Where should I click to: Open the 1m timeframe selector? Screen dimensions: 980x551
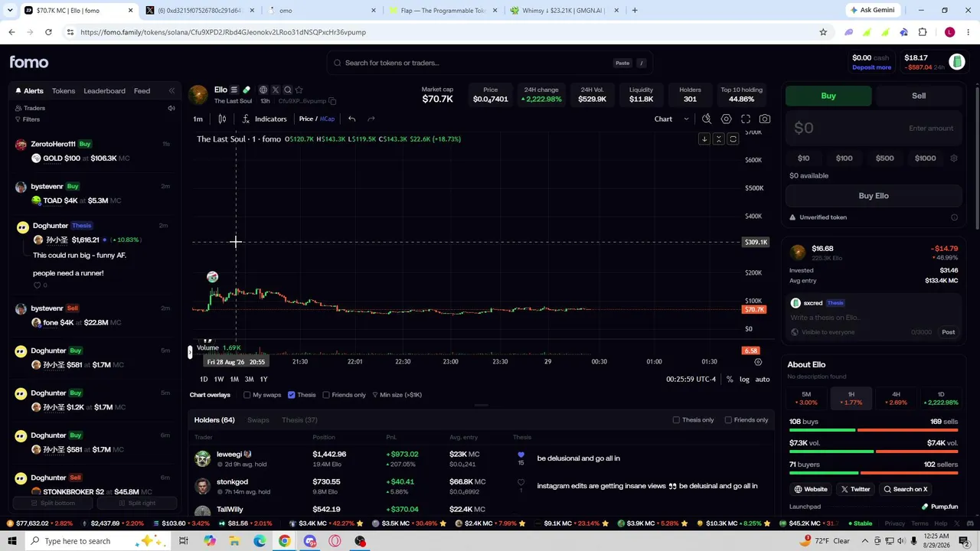coord(198,119)
